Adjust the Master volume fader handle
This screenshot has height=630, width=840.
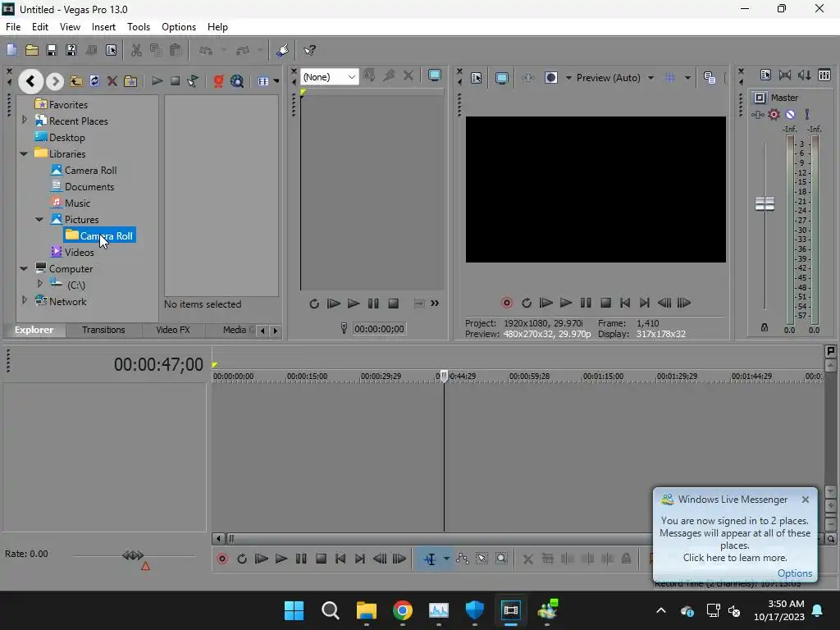tap(765, 203)
